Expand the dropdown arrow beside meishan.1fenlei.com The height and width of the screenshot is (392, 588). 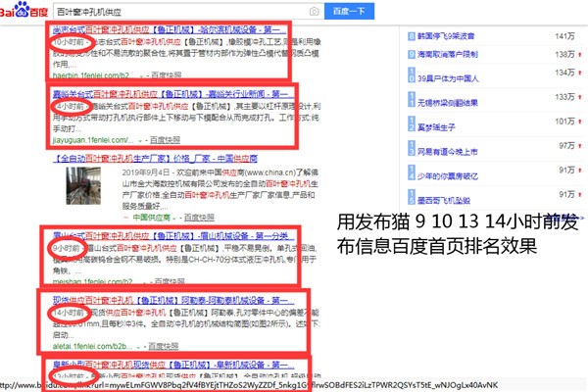click(x=145, y=282)
